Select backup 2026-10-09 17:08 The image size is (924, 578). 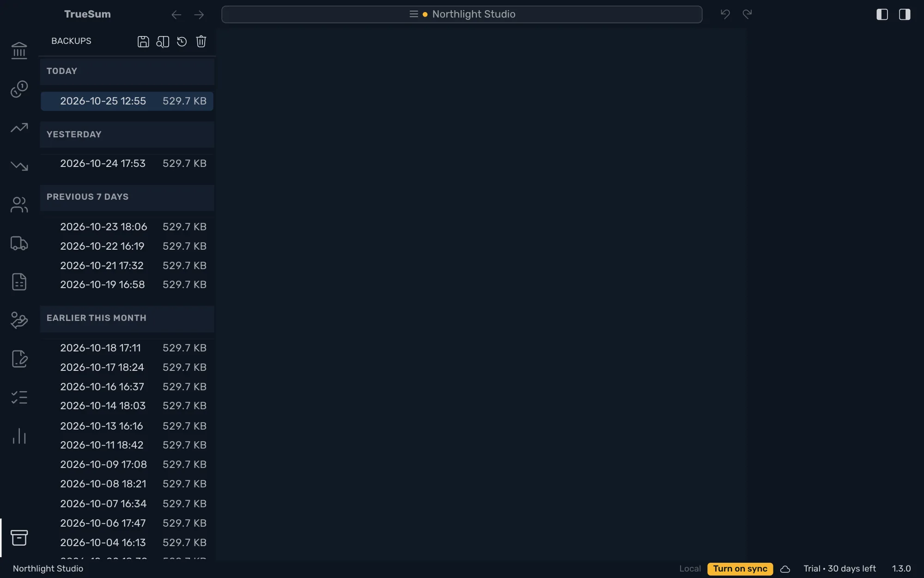coord(127,465)
